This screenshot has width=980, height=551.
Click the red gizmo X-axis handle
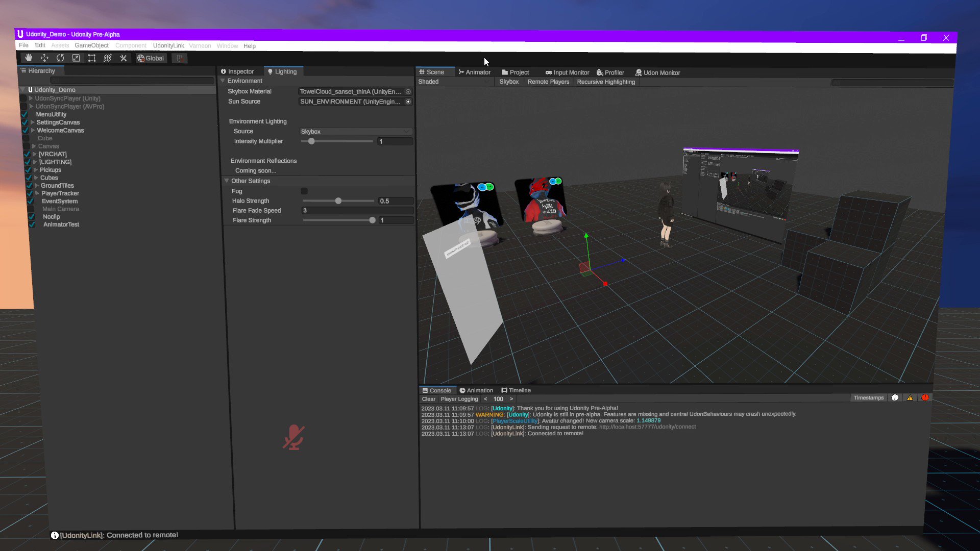(605, 284)
